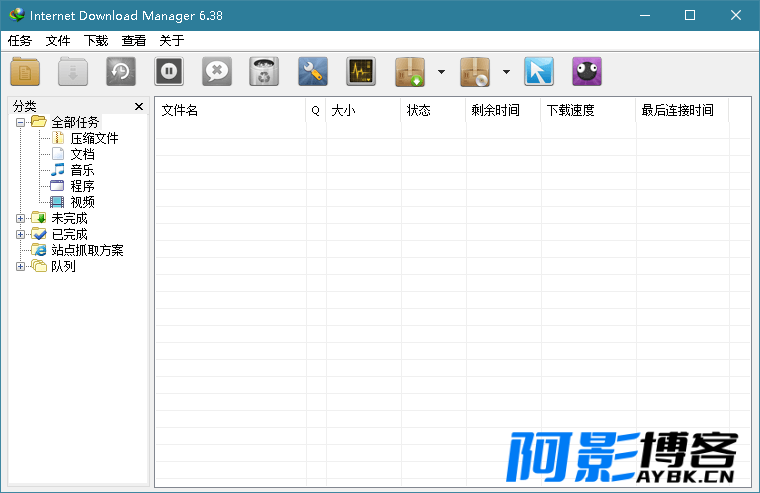This screenshot has width=760, height=493.
Task: Expand the 队列 tree node
Action: (20, 266)
